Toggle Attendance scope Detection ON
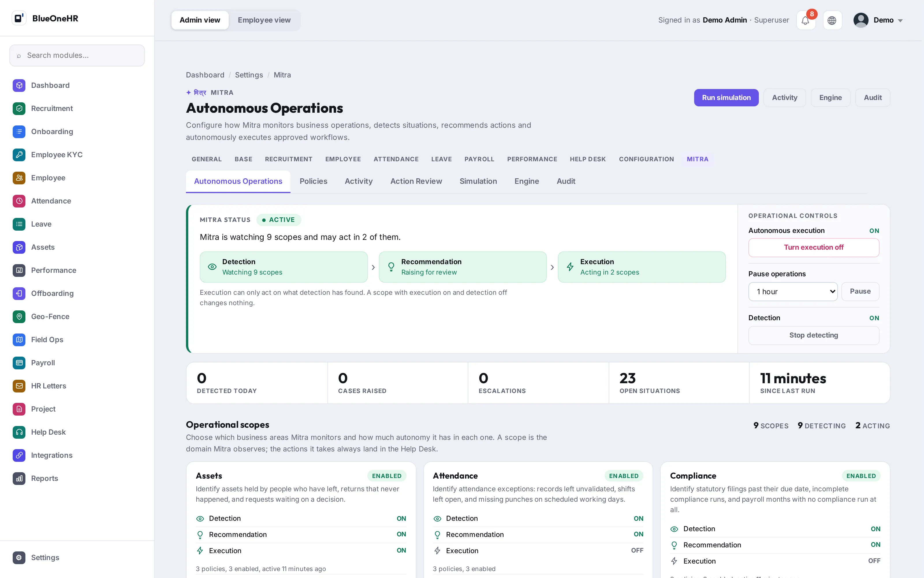The height and width of the screenshot is (578, 924). point(638,518)
